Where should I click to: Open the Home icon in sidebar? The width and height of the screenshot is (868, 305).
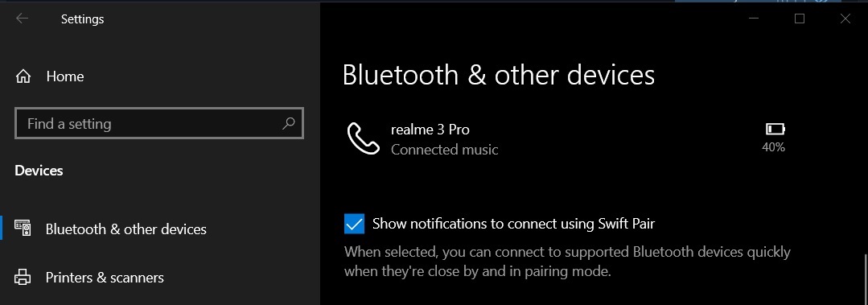[x=23, y=76]
